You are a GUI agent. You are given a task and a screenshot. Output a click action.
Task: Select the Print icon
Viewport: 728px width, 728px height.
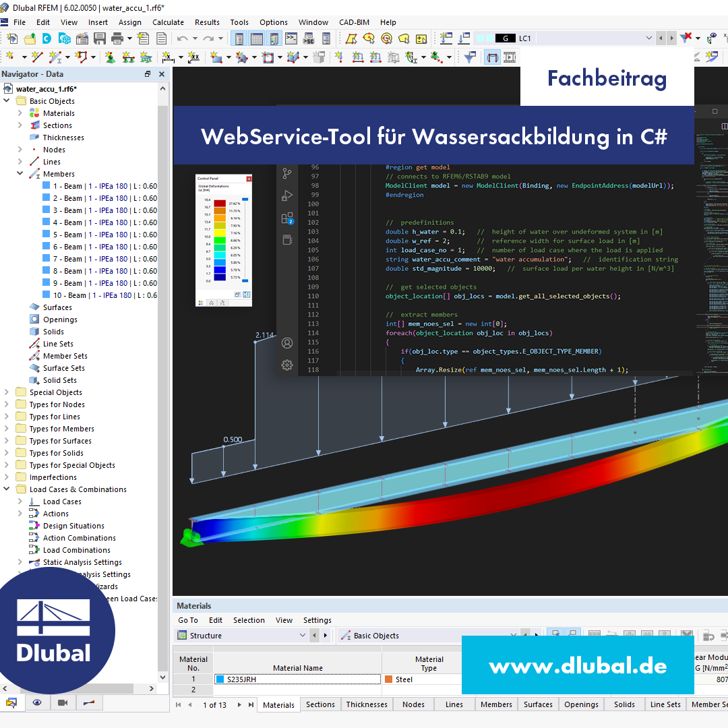[x=117, y=38]
